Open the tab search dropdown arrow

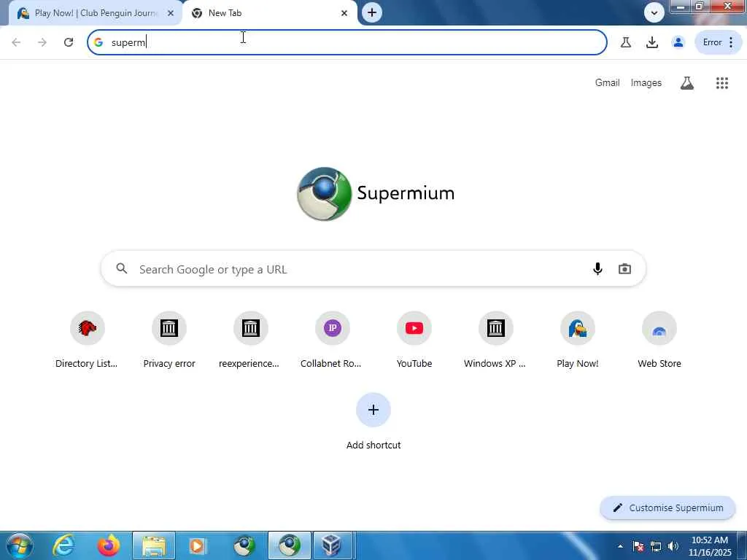coord(654,13)
